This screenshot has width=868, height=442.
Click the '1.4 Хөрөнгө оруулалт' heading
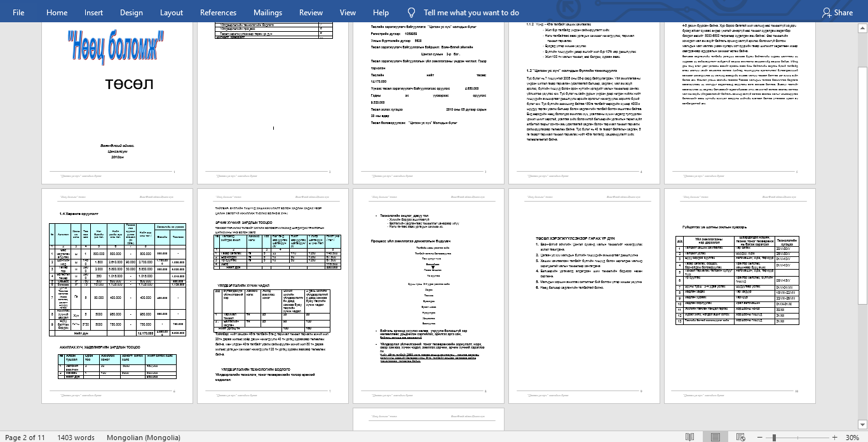[78, 214]
